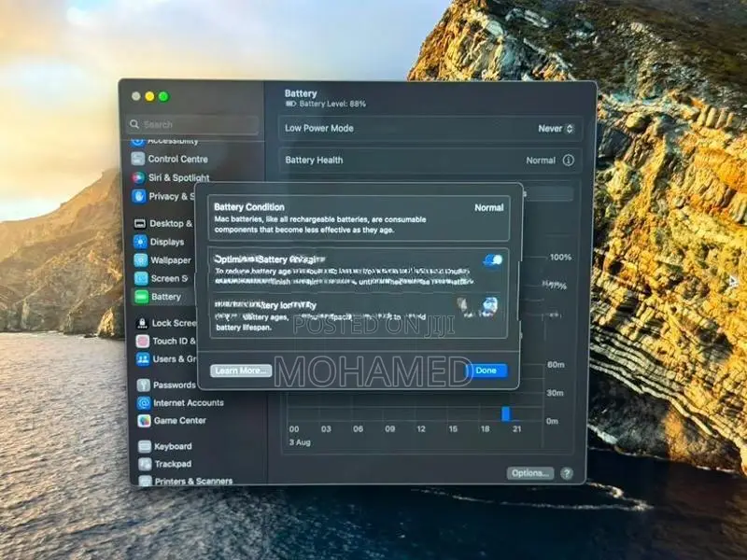
Task: Click the Options button
Action: click(530, 473)
